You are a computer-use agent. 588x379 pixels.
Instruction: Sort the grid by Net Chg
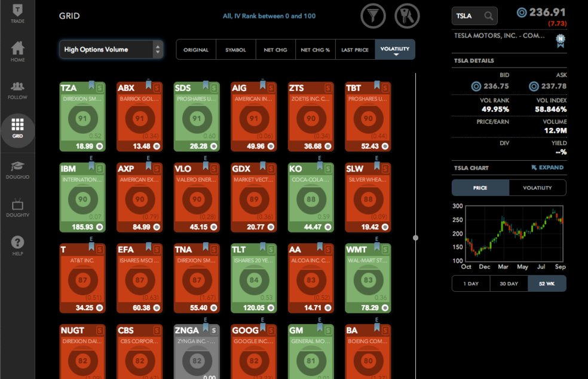[275, 50]
